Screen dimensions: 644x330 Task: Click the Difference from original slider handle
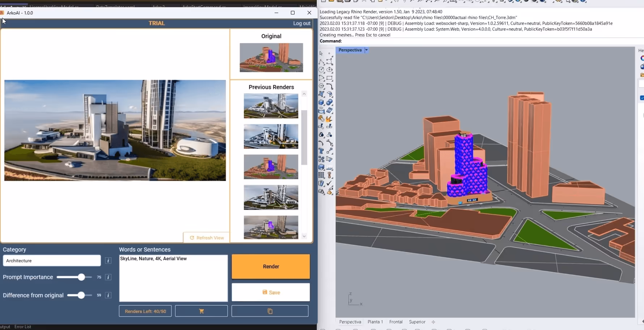click(x=81, y=295)
